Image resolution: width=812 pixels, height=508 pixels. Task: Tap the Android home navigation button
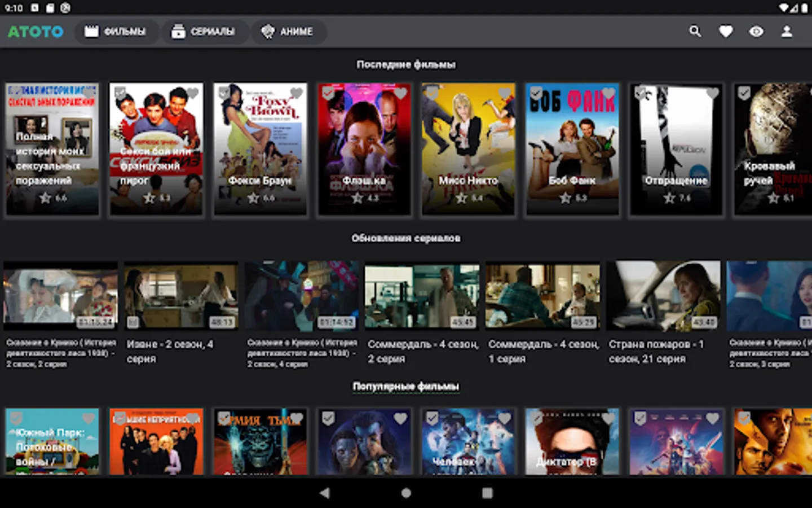point(406,493)
